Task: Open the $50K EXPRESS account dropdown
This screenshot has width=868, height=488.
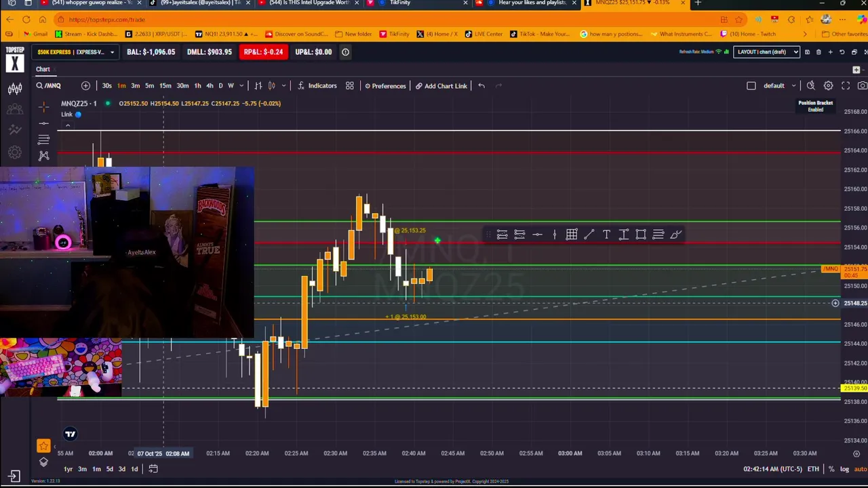Action: pos(75,52)
